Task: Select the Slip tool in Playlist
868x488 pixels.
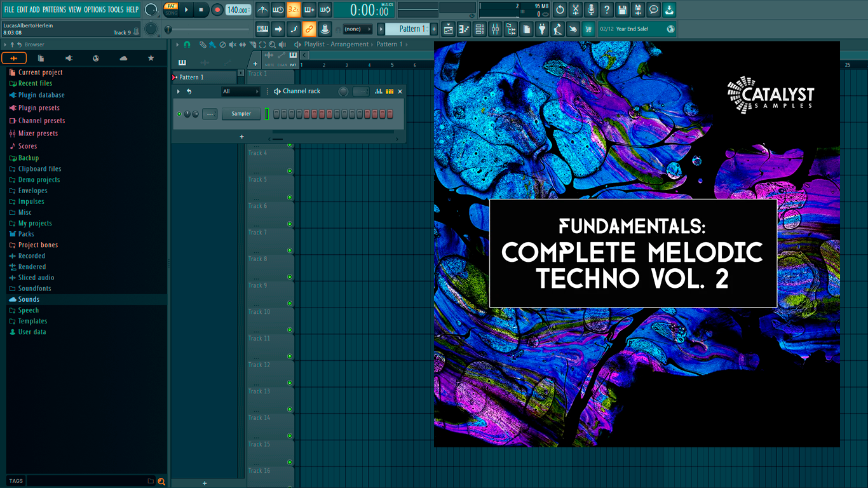Action: tap(243, 44)
